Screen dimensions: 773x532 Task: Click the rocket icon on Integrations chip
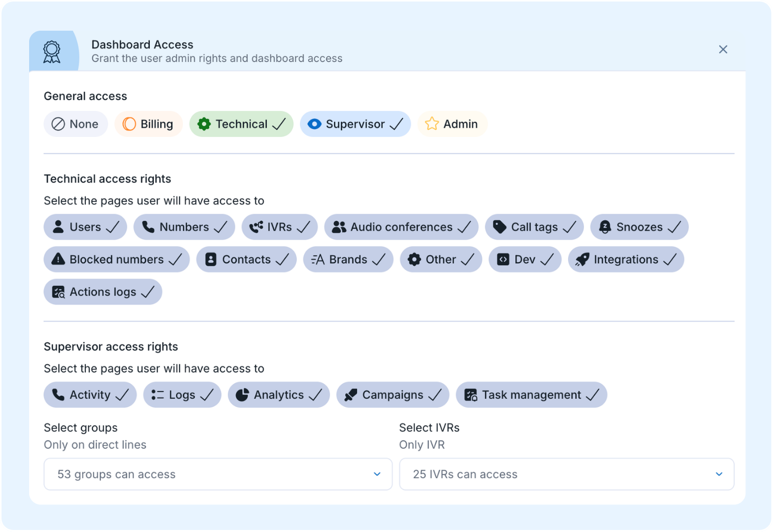coord(582,260)
